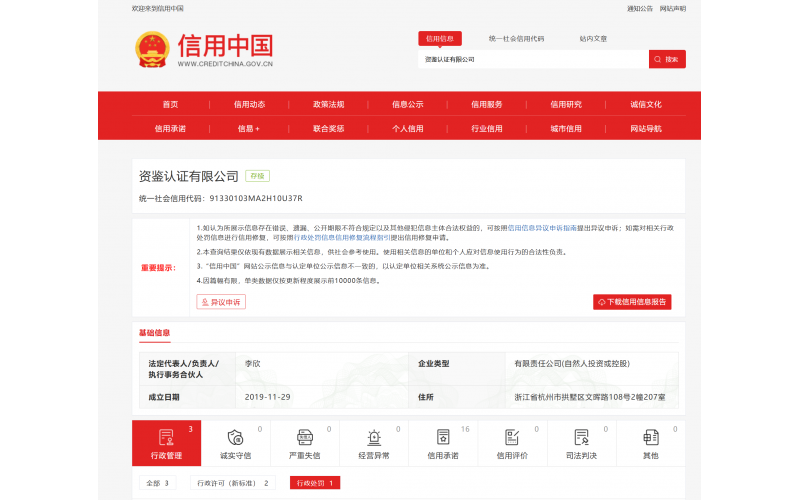Open 信易+ in the navigation bar

point(248,129)
